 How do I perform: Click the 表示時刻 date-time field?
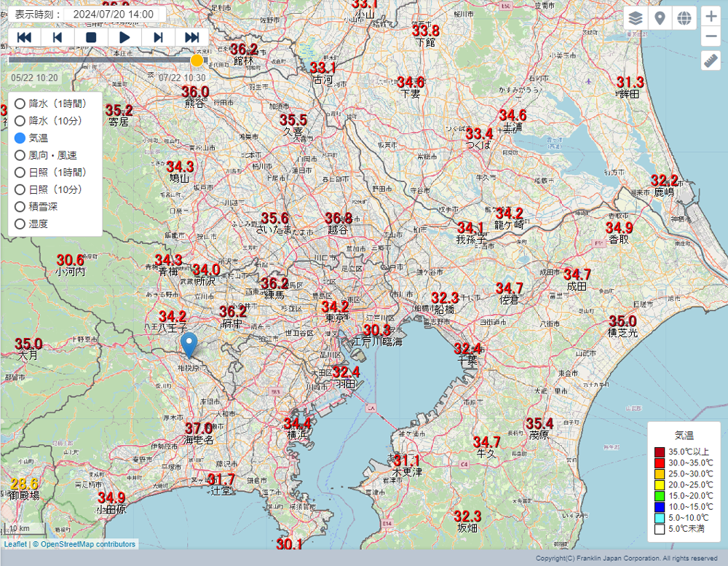tap(114, 14)
